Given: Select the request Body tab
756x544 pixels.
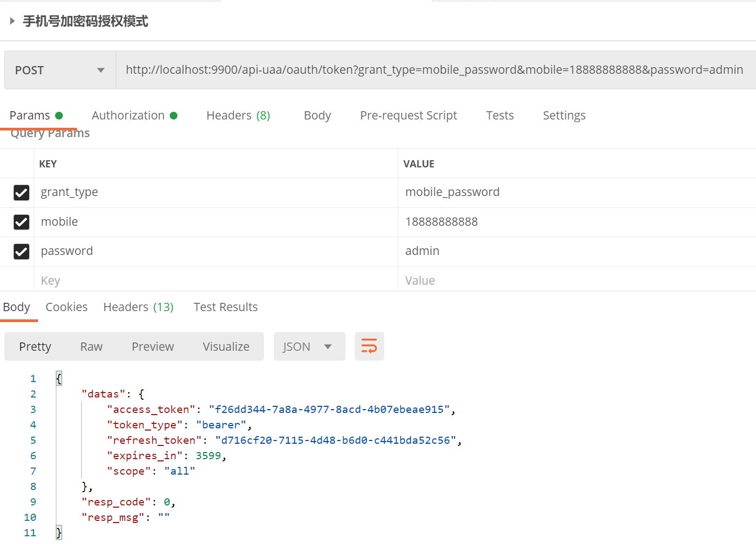Looking at the screenshot, I should (317, 116).
